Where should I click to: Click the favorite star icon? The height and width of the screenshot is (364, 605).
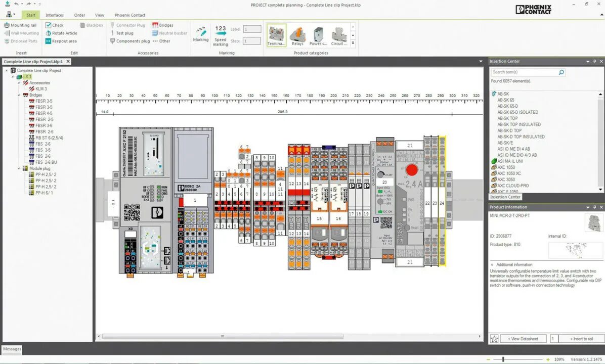(x=494, y=339)
